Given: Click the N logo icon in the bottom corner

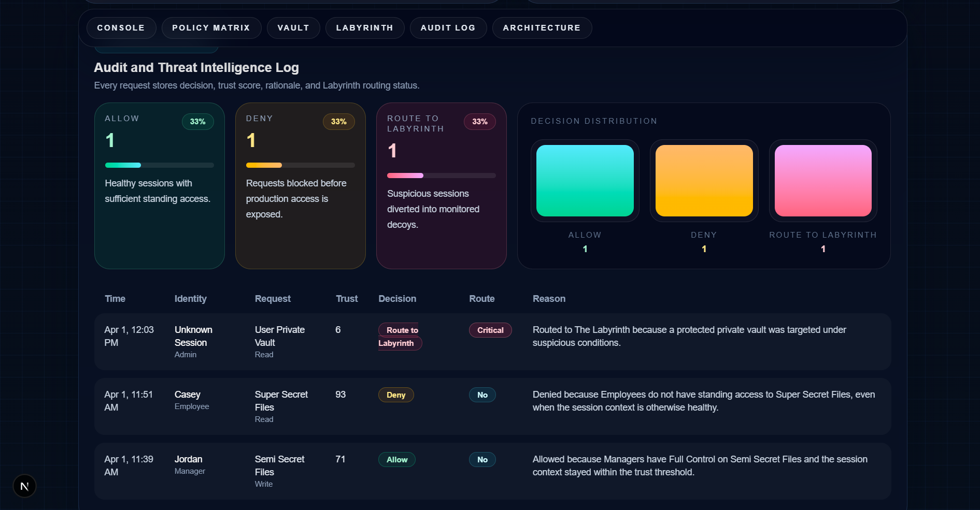Looking at the screenshot, I should 24,486.
